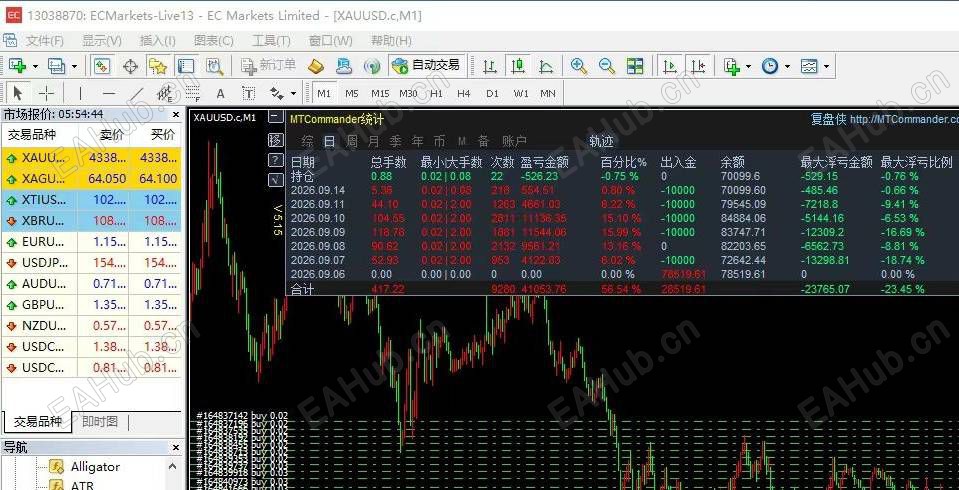Select the cursor arrow tool
Image resolution: width=959 pixels, height=490 pixels.
(17, 94)
